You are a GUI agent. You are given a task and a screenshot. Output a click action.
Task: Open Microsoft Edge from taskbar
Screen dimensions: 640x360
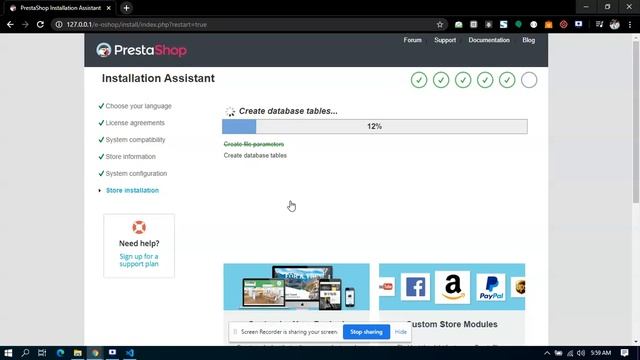coord(60,353)
